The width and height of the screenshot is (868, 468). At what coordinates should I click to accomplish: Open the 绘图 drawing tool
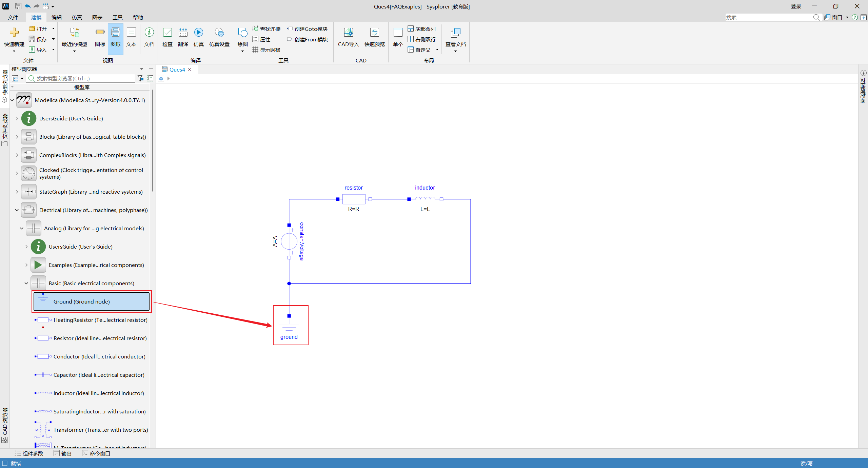(x=242, y=33)
